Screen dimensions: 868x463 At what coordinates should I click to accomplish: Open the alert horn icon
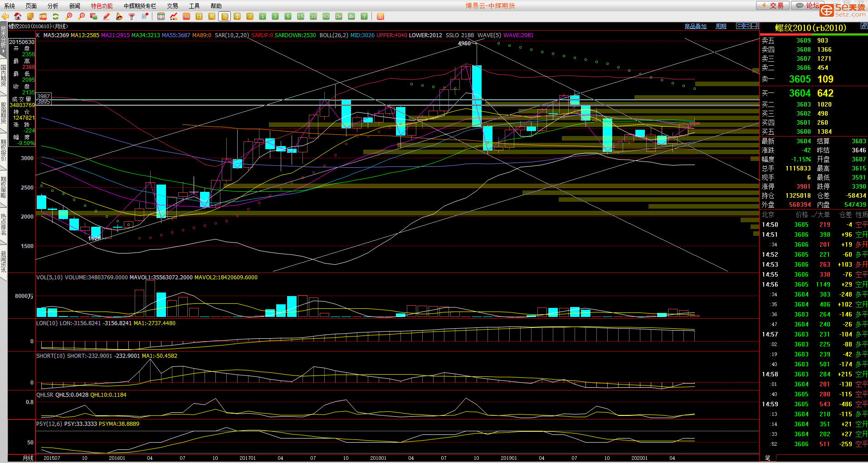[x=119, y=16]
